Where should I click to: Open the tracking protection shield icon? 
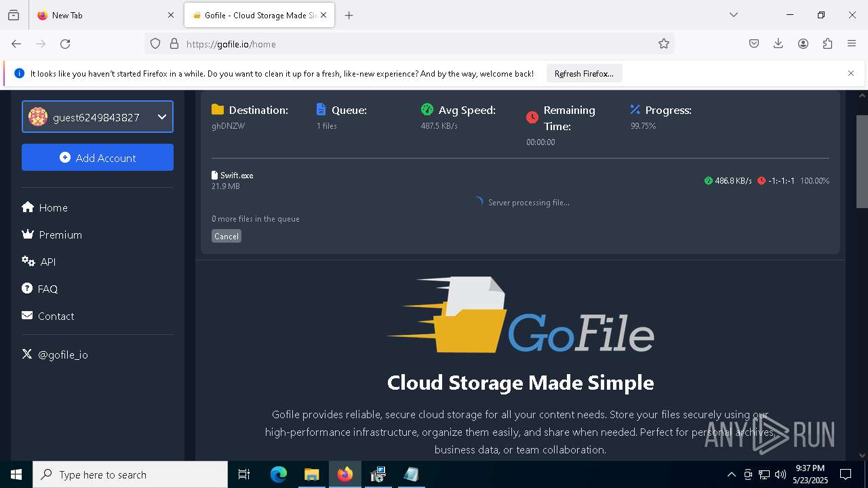coord(155,44)
